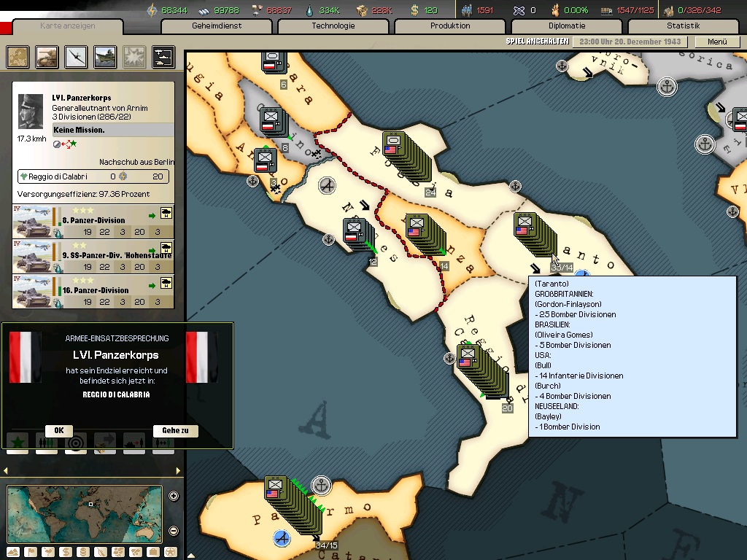
Task: Go to the Produktion tab
Action: pos(450,26)
